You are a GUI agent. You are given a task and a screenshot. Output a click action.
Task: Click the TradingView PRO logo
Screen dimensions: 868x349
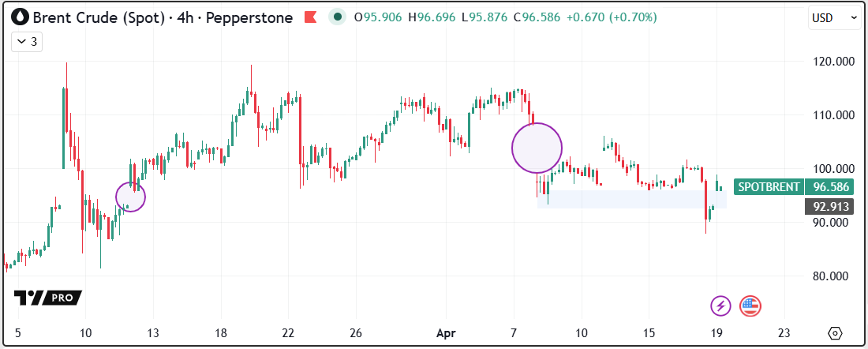[x=47, y=298]
